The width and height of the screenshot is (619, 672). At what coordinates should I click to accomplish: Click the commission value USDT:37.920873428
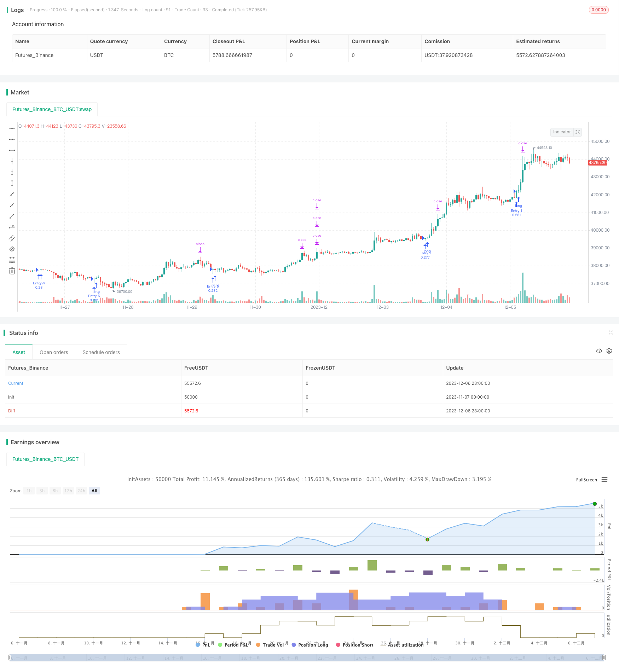(x=449, y=55)
